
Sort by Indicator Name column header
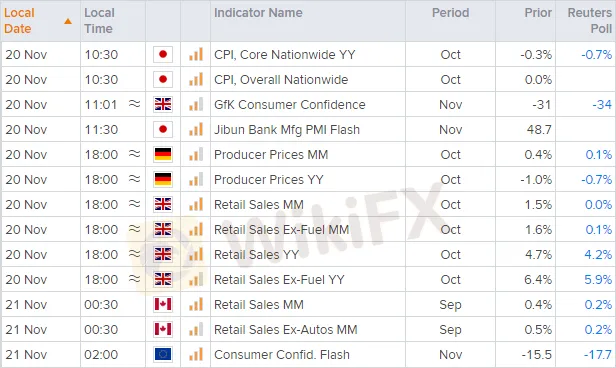click(x=258, y=13)
